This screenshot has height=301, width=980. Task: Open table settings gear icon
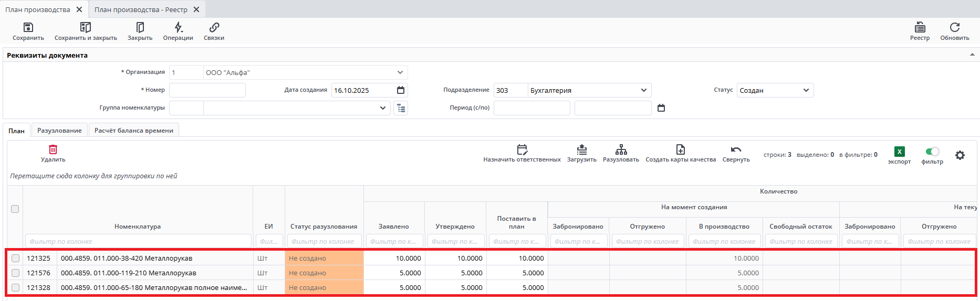tap(960, 155)
